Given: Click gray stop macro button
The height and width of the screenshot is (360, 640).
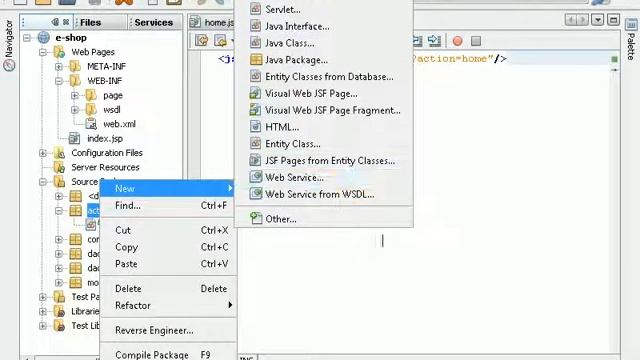Looking at the screenshot, I should point(476,41).
